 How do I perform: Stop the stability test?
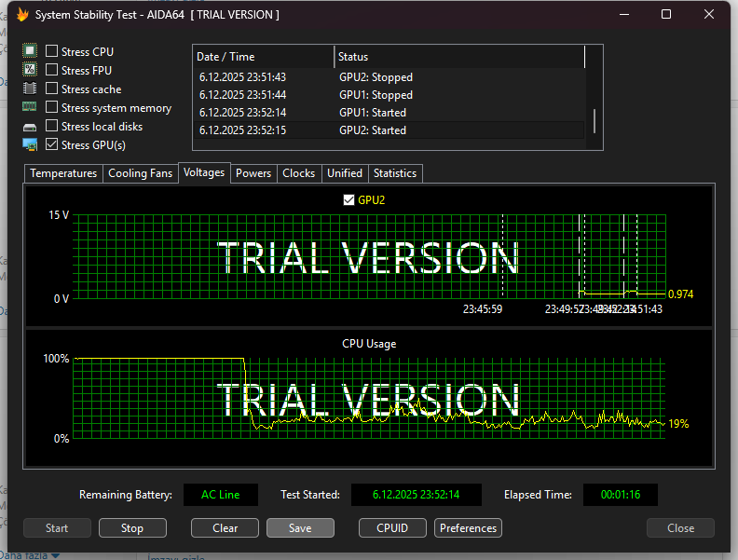[x=132, y=528]
